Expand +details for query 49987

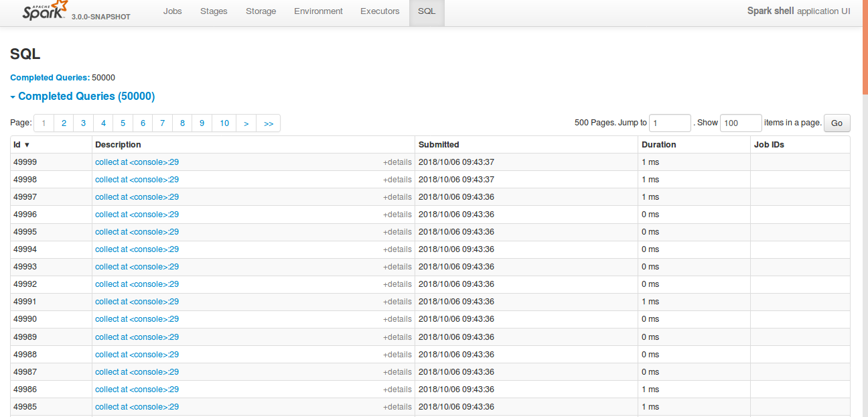click(397, 372)
